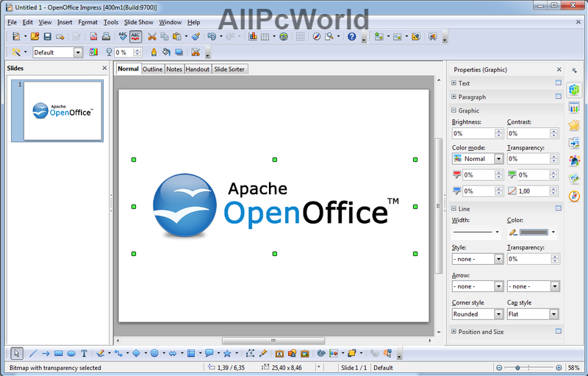Open sidebar Custom Animation star
588x376 pixels.
[x=574, y=125]
